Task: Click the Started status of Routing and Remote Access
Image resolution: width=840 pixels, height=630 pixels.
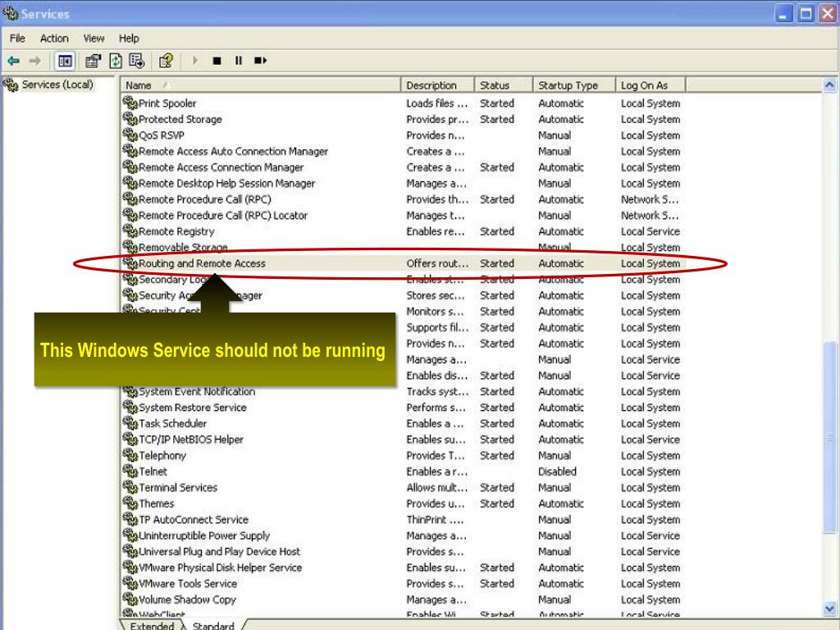Action: pos(496,263)
